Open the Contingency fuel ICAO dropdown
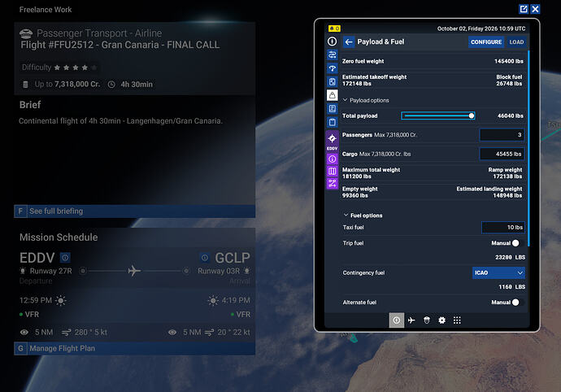 point(498,272)
